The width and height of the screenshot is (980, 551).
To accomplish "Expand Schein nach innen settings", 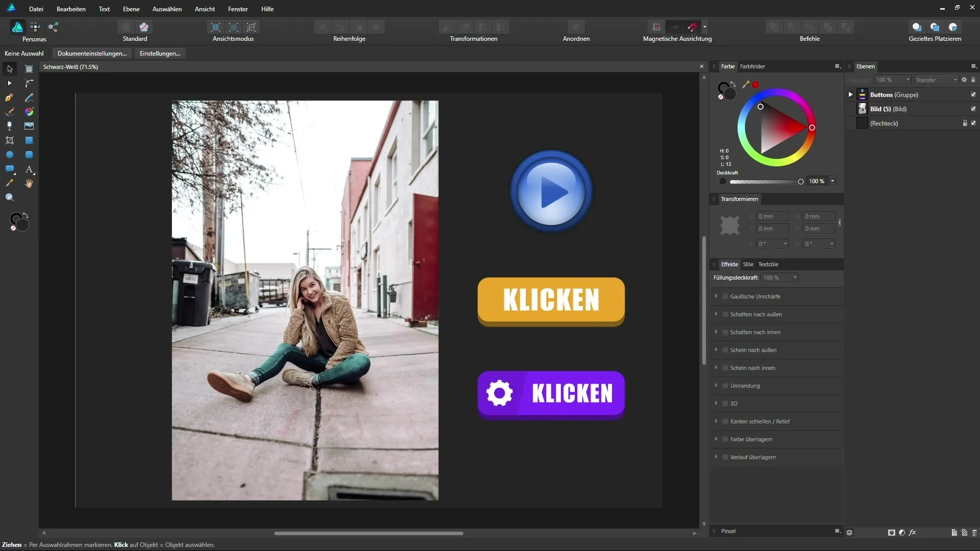I will click(716, 367).
